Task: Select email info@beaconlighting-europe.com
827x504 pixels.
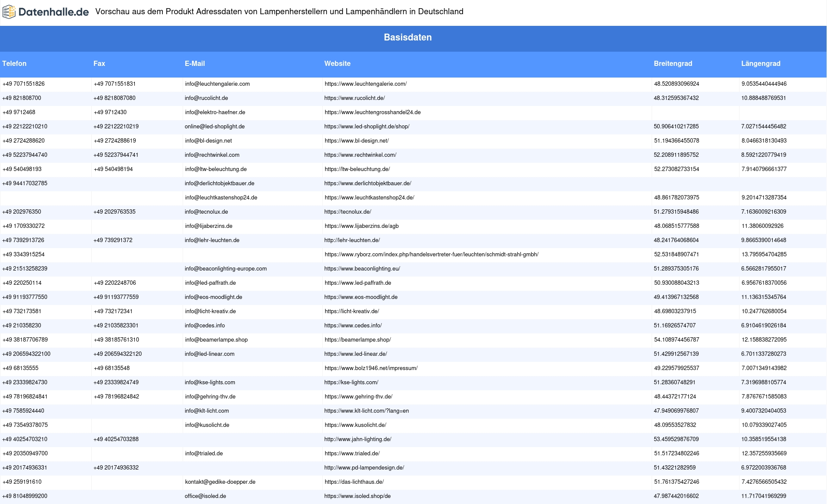Action: [x=226, y=269]
